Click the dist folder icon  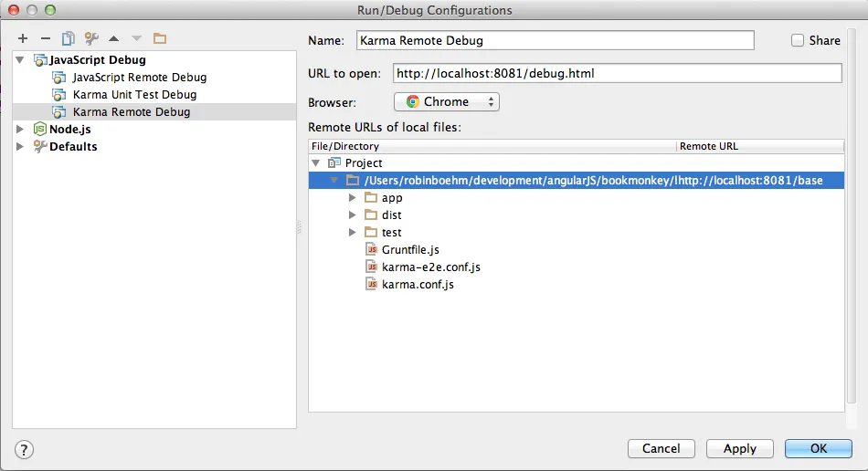[371, 215]
